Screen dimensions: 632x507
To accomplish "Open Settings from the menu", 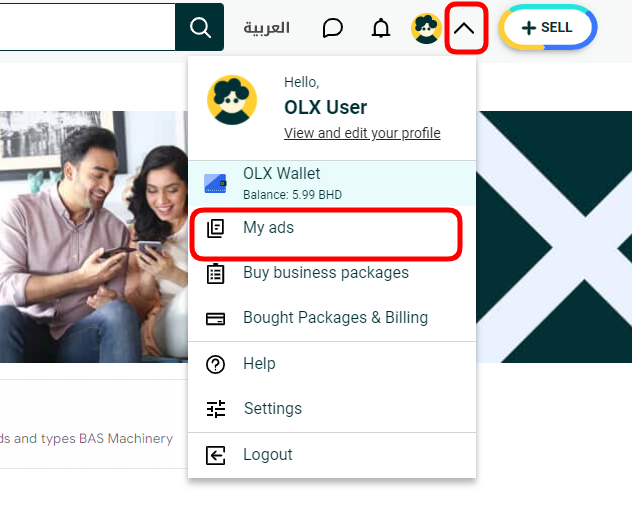I will (332, 409).
